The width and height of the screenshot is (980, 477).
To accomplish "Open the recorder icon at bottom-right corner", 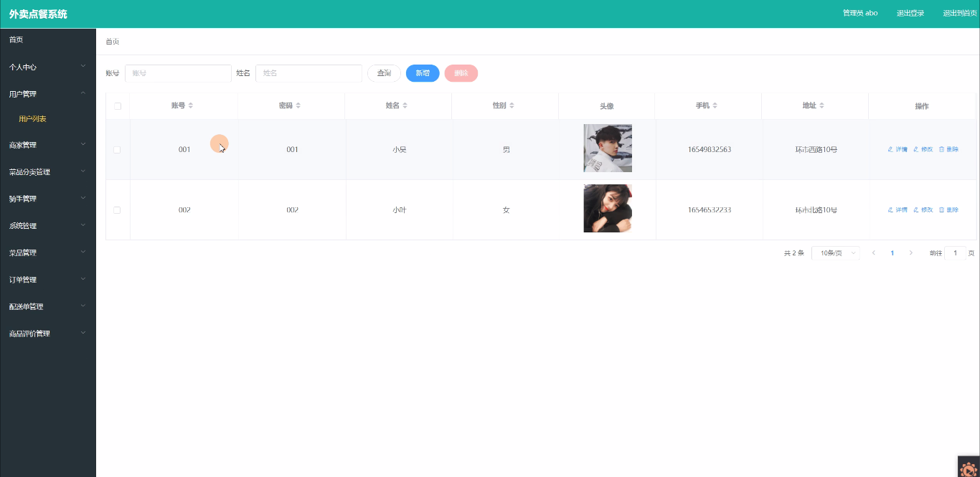I will pos(969,467).
